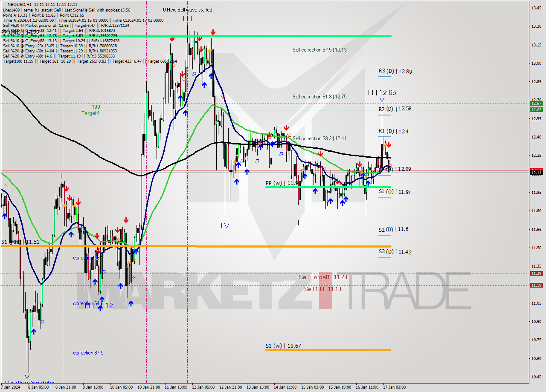Image resolution: width=546 pixels, height=392 pixels.
Task: Click the S1 (MN) | 11.51 label
Action: tap(20, 242)
